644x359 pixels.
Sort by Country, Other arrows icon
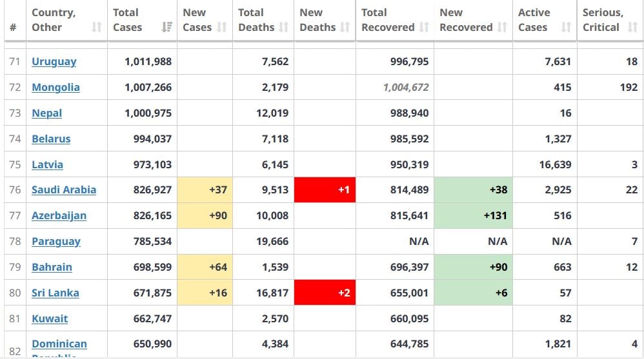click(97, 27)
